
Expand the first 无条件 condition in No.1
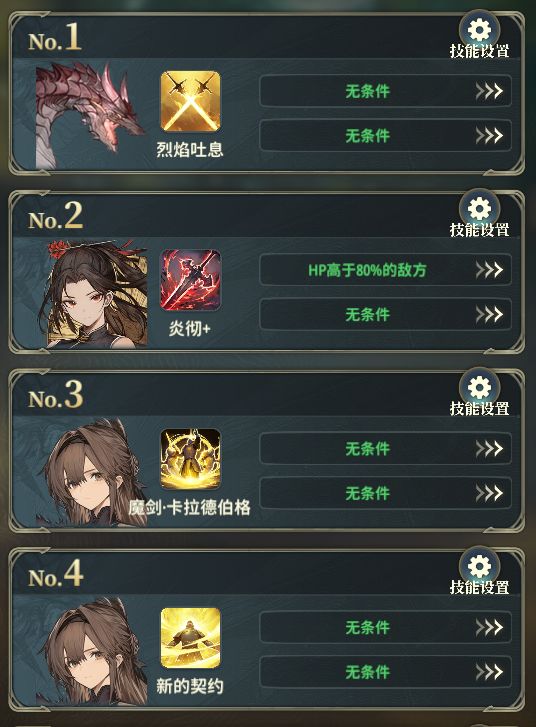[x=385, y=91]
